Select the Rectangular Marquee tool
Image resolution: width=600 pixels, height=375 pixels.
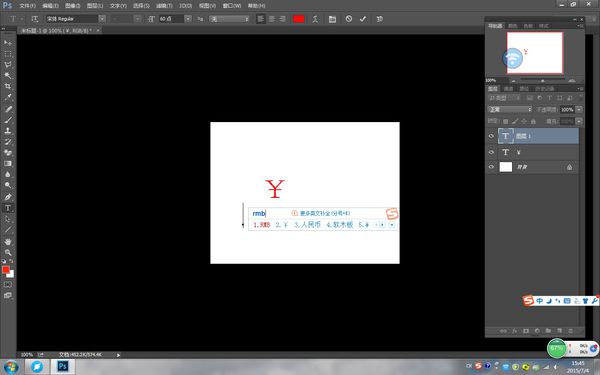click(x=8, y=54)
